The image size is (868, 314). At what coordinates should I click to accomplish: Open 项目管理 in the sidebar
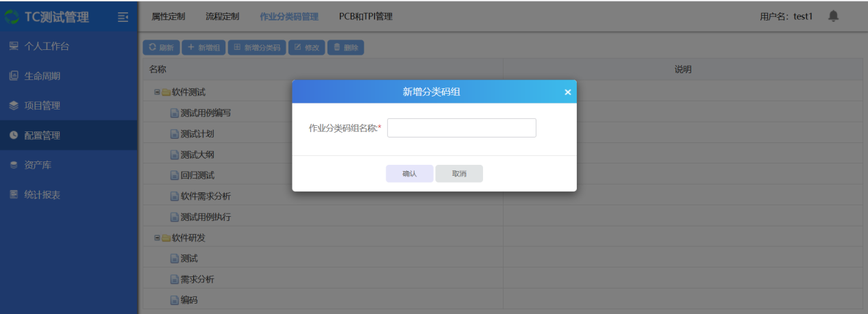(42, 105)
